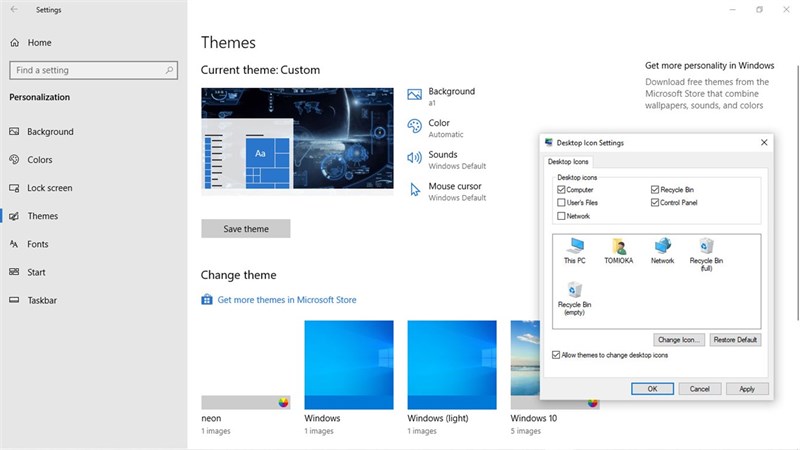800x450 pixels.
Task: Click the Find a setting search box
Action: (x=93, y=70)
